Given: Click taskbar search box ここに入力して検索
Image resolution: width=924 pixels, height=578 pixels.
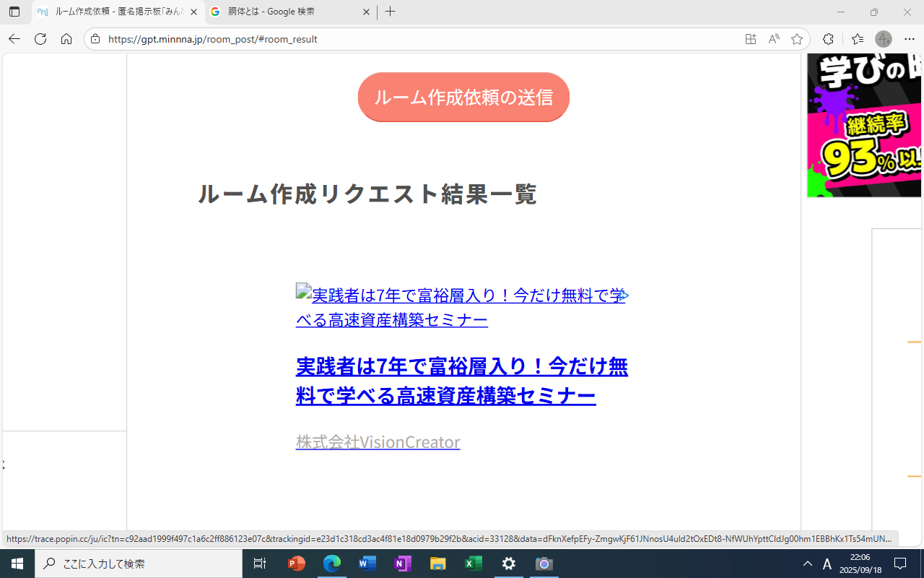Looking at the screenshot, I should tap(139, 564).
